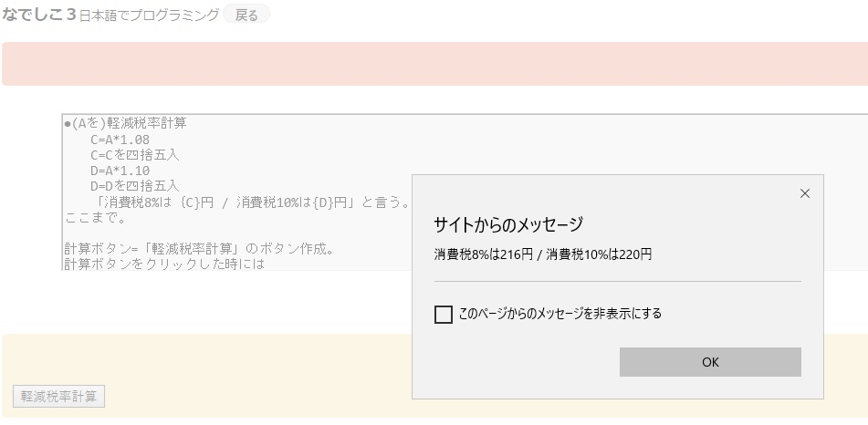Open the なでしこ３ title link
Image resolution: width=868 pixels, height=425 pixels.
pyautogui.click(x=38, y=15)
